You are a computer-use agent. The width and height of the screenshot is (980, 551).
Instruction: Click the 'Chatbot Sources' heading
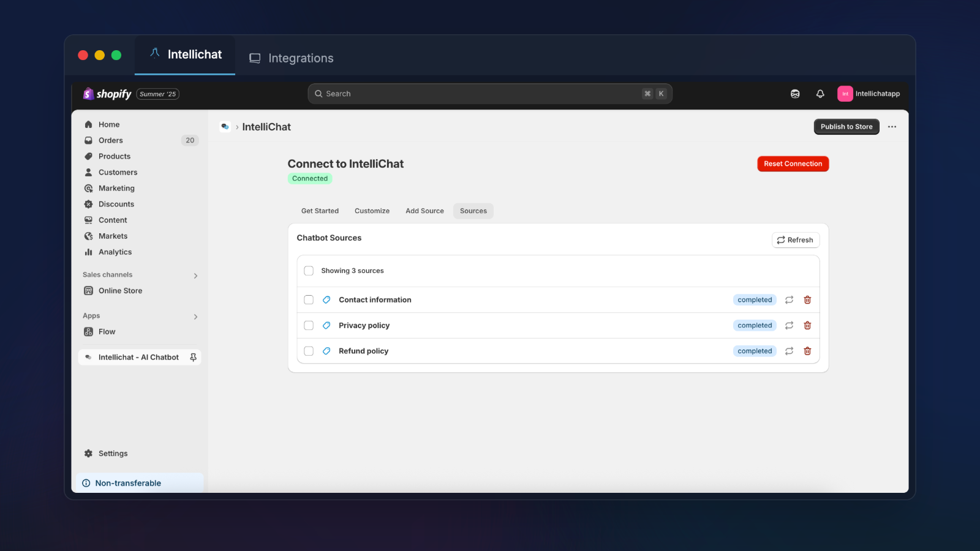[x=329, y=238]
